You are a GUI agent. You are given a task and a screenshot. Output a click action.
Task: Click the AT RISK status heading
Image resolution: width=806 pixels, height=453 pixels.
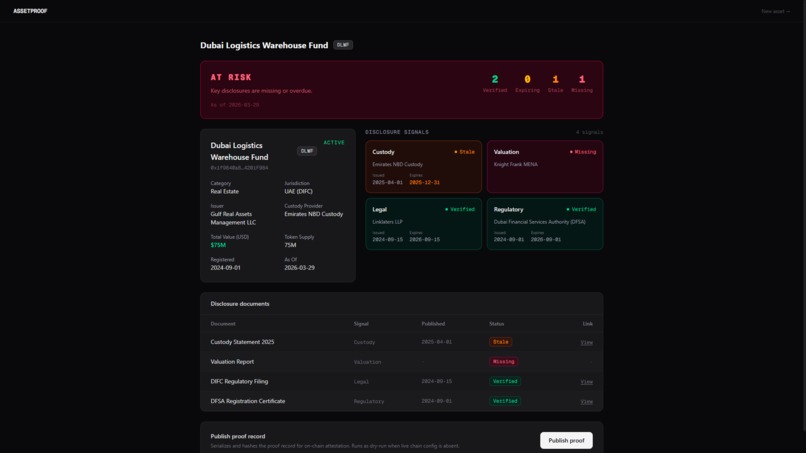[x=231, y=78]
